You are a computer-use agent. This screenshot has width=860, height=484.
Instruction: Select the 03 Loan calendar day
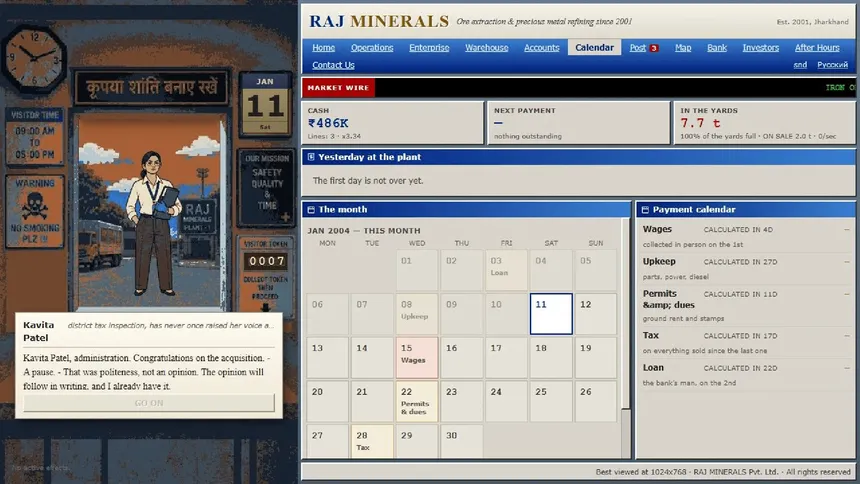(506, 271)
